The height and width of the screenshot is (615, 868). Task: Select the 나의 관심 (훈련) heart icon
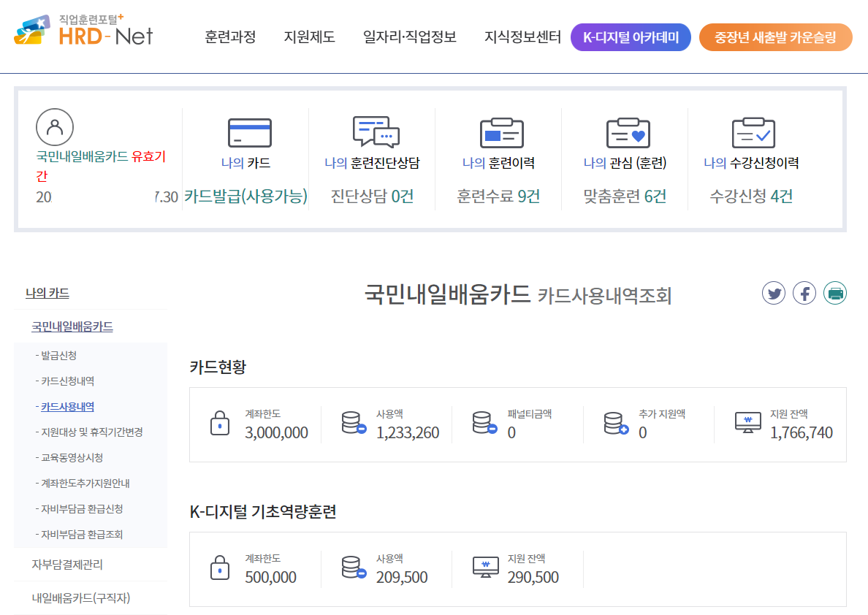(627, 133)
